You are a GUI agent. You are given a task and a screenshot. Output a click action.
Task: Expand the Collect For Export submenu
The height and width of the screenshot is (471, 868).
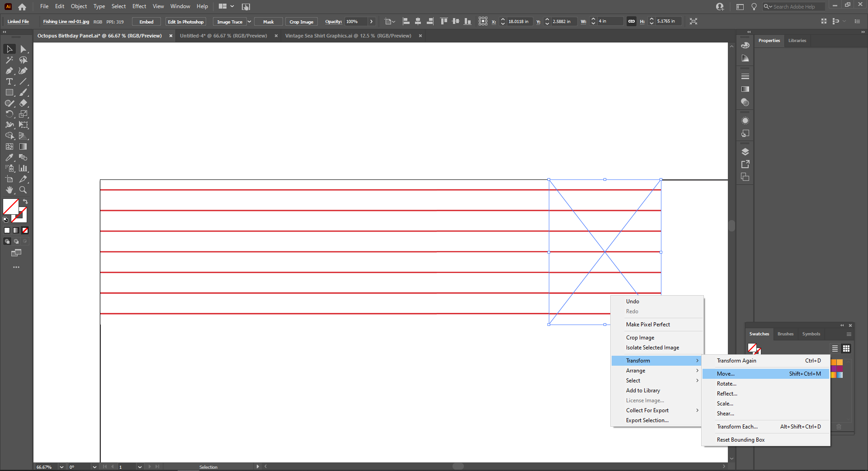click(657, 410)
